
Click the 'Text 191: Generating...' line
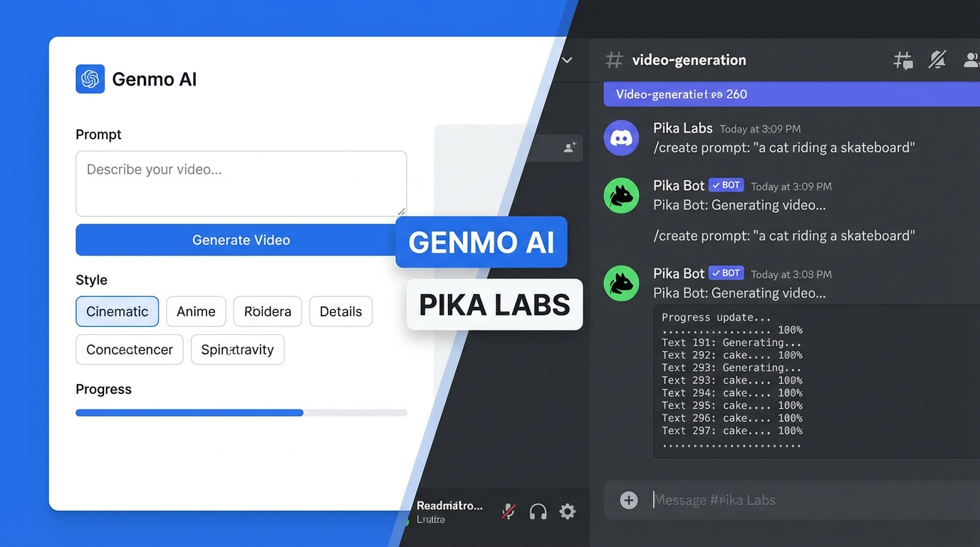pos(732,343)
